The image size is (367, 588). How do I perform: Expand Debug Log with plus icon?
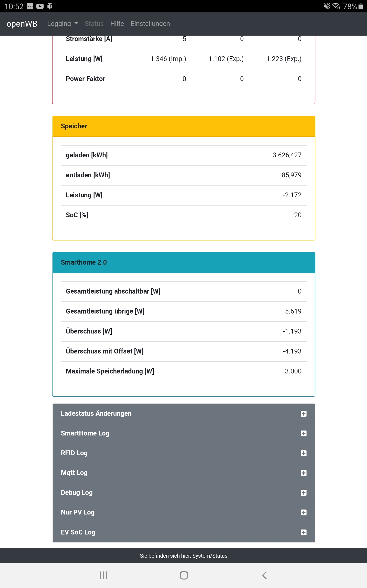pos(303,492)
